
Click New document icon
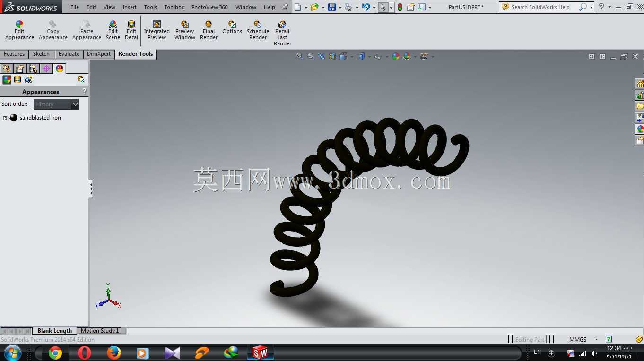point(297,7)
